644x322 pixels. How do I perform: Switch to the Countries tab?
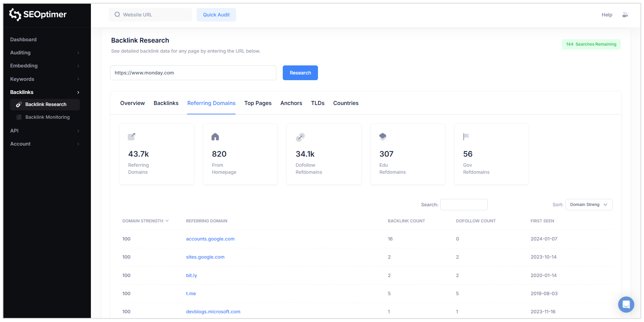point(346,103)
